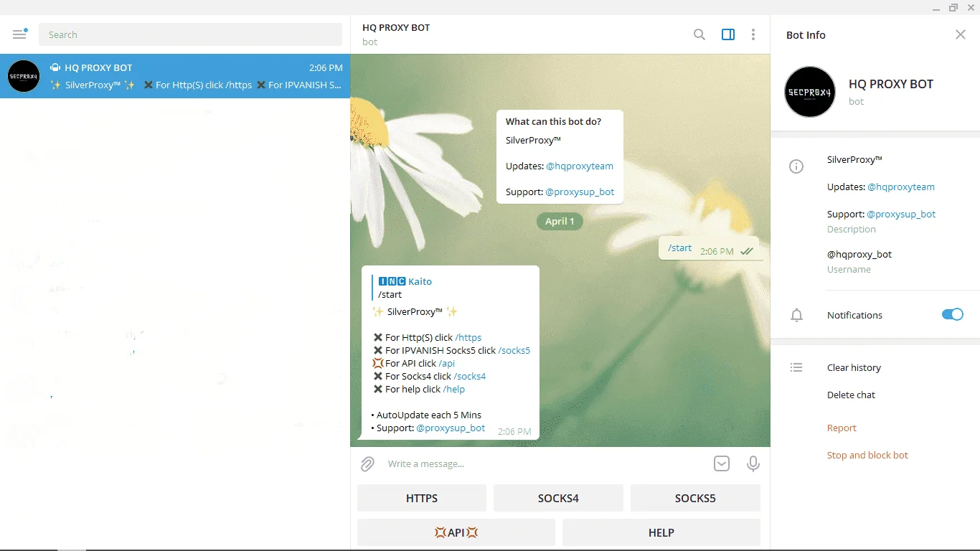
Task: Toggle the right info side panel
Action: (728, 34)
